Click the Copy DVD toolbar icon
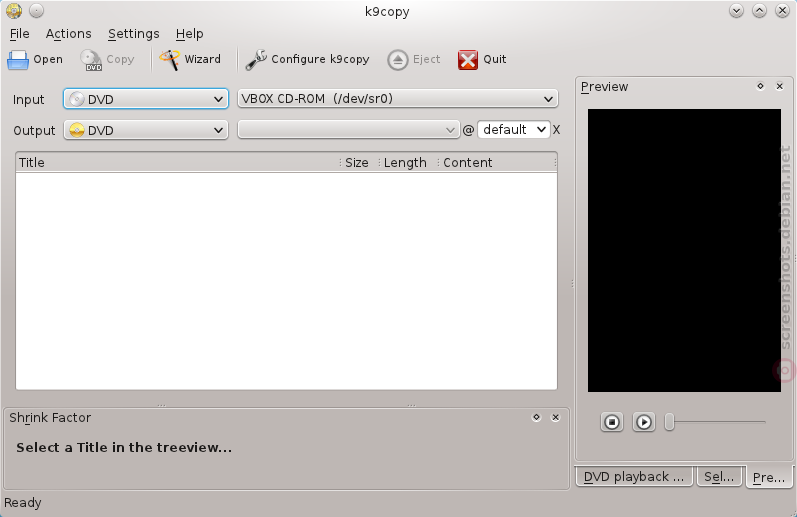Image resolution: width=797 pixels, height=517 pixels. tap(91, 60)
